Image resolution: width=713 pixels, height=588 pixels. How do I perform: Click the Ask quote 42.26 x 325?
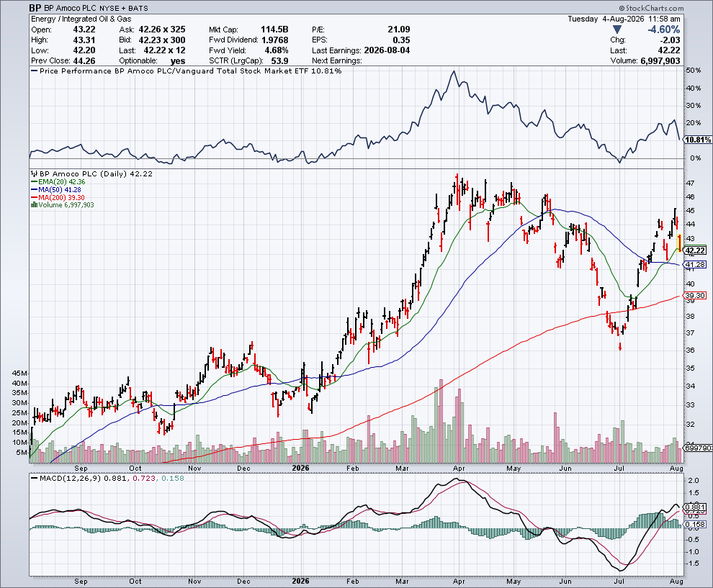coord(162,30)
